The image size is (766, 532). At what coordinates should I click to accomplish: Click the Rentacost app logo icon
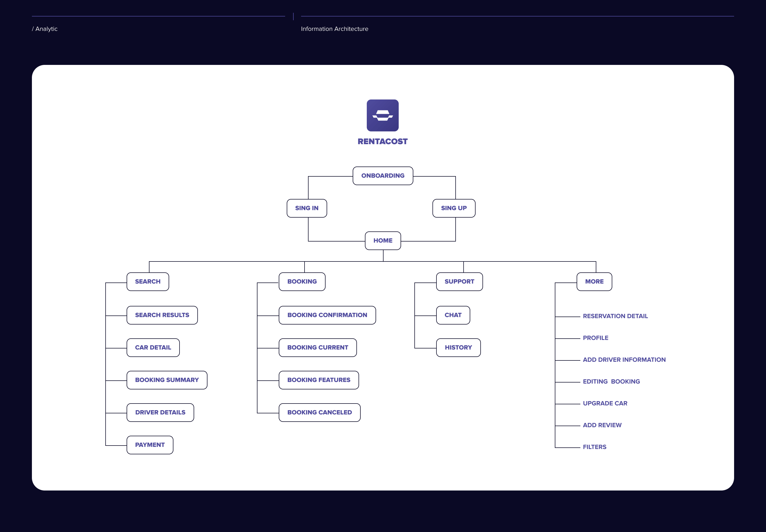pos(382,115)
